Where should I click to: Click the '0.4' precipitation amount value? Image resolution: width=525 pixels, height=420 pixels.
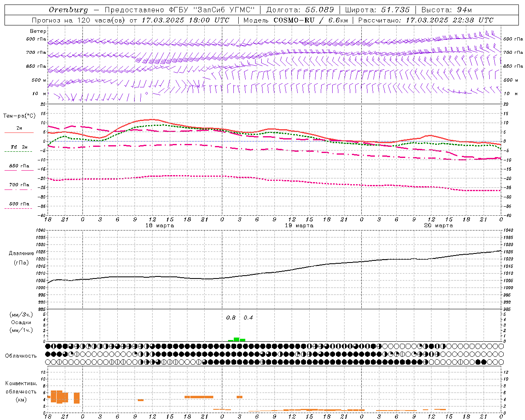tap(248, 318)
